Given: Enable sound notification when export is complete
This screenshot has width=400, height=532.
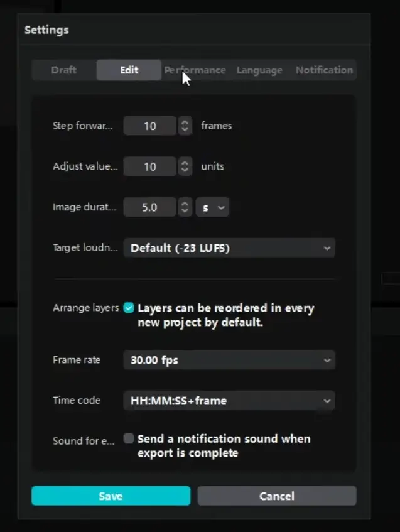Looking at the screenshot, I should click(128, 439).
